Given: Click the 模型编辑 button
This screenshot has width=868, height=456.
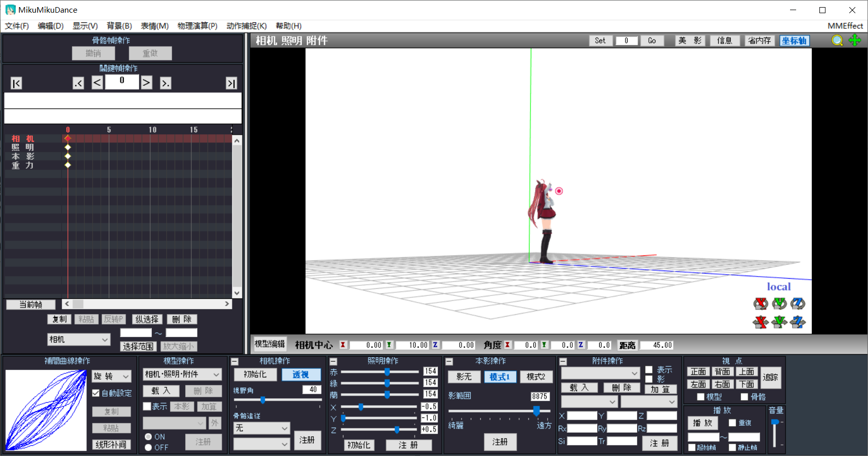Looking at the screenshot, I should tap(270, 344).
